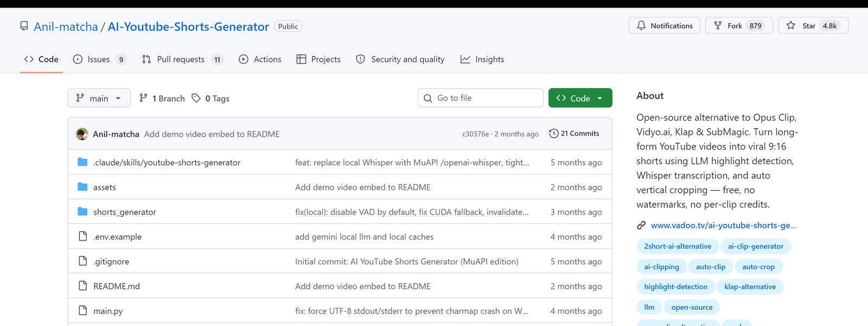Viewport: 868px width, 326px height.
Task: Click the Star button label
Action: pyautogui.click(x=809, y=26)
